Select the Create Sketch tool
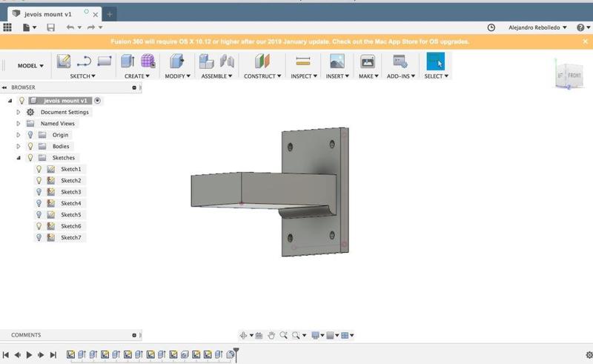The height and width of the screenshot is (364, 593). tap(64, 62)
